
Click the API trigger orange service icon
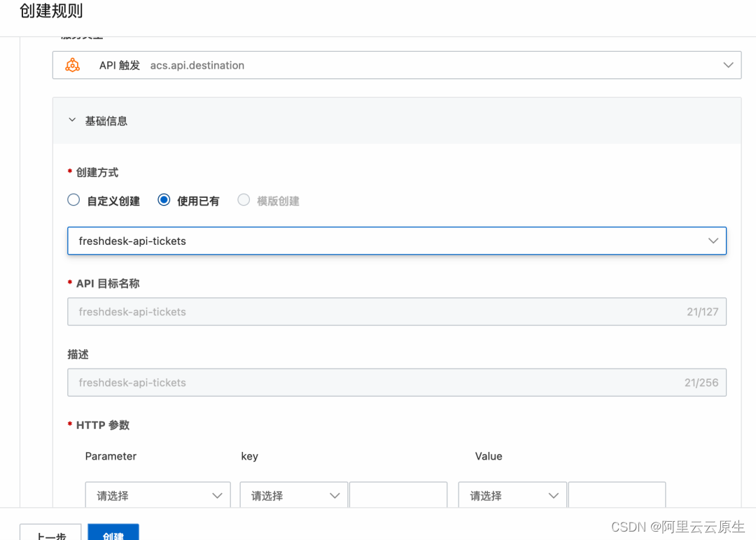click(72, 65)
